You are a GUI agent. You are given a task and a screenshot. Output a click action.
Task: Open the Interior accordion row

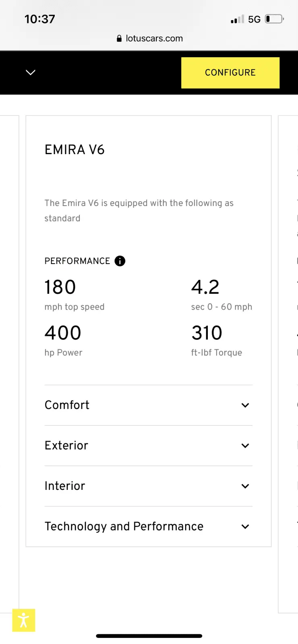[x=149, y=486]
